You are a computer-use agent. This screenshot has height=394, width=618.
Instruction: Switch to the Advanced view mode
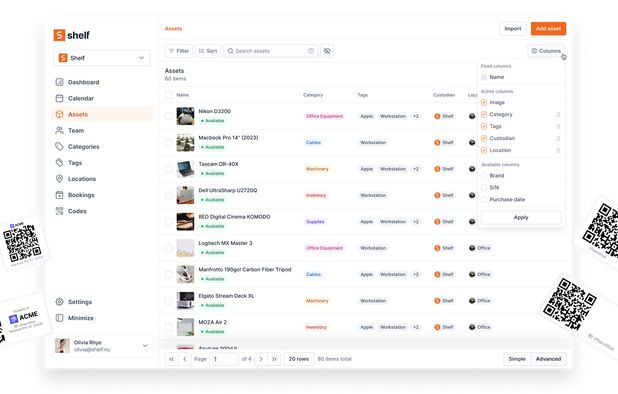pyautogui.click(x=548, y=359)
